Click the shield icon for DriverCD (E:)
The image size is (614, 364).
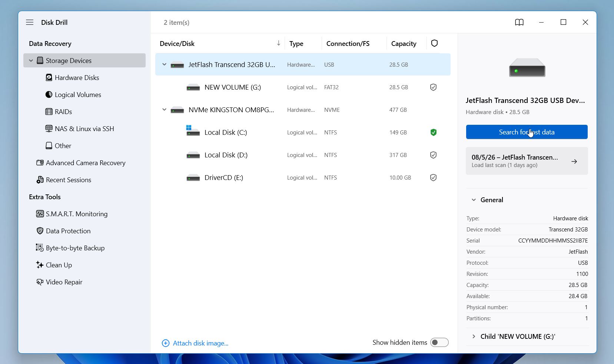coord(433,177)
